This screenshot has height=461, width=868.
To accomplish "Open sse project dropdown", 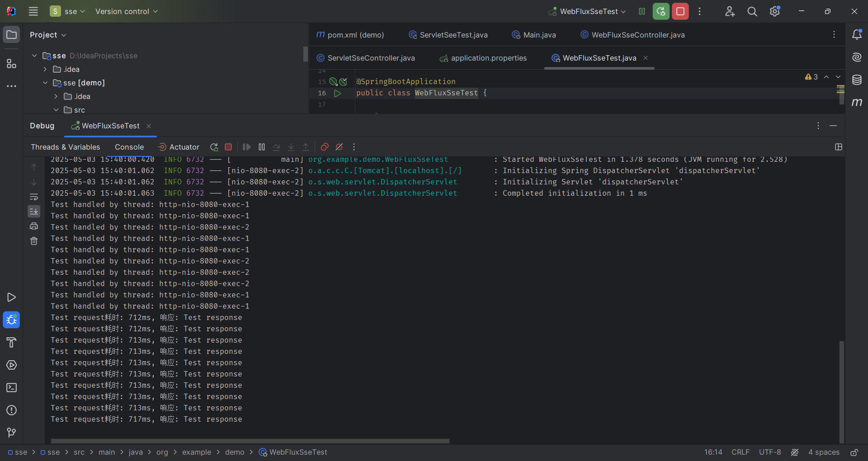I will (x=68, y=11).
